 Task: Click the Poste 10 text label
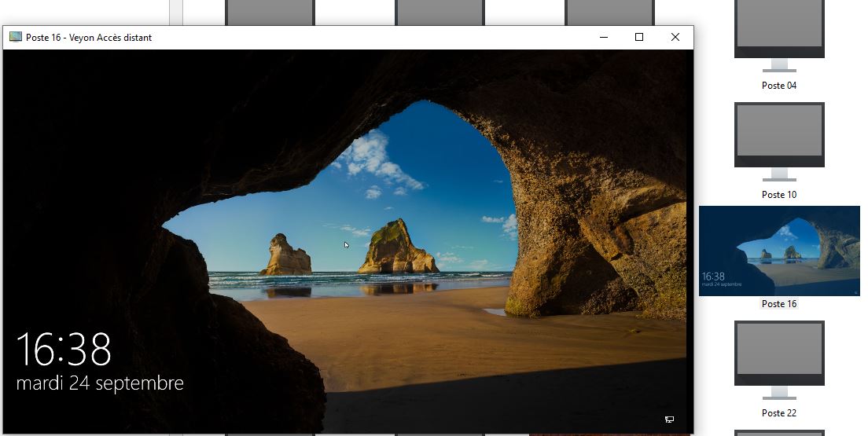(x=779, y=195)
